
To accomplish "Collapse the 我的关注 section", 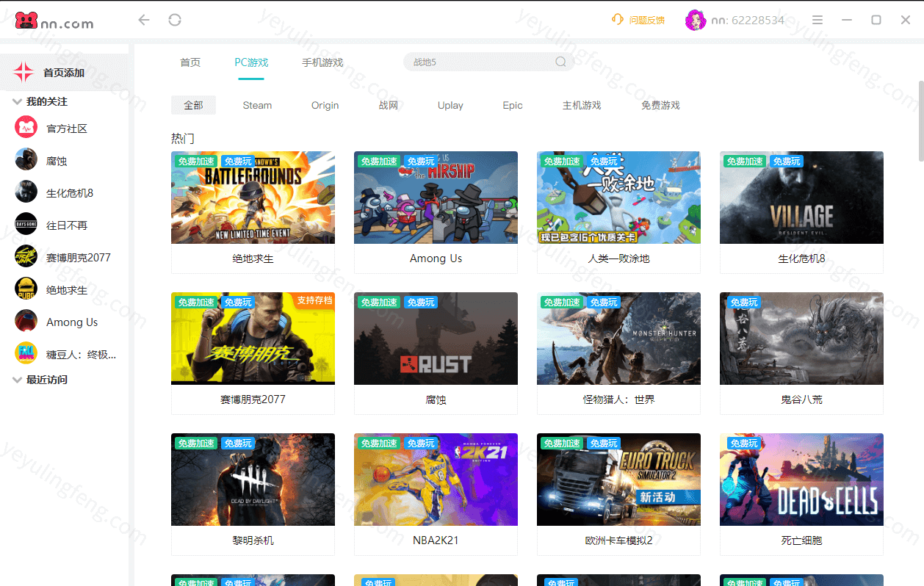I will point(18,101).
